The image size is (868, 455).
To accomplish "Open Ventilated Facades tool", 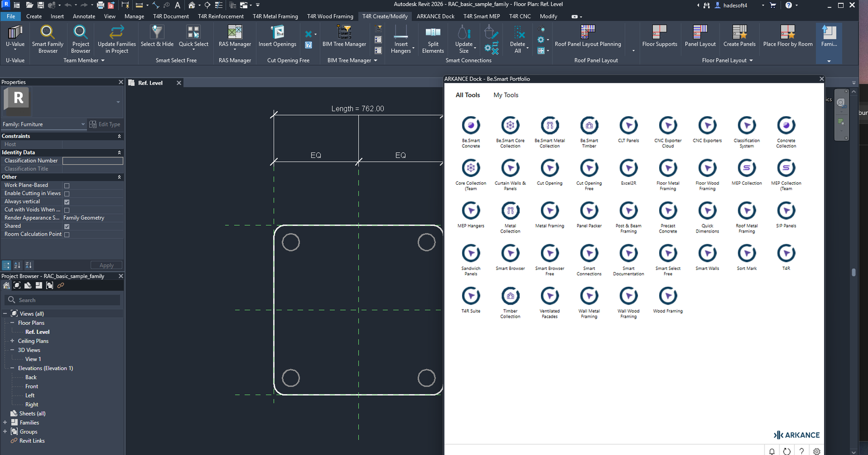I will point(550,302).
